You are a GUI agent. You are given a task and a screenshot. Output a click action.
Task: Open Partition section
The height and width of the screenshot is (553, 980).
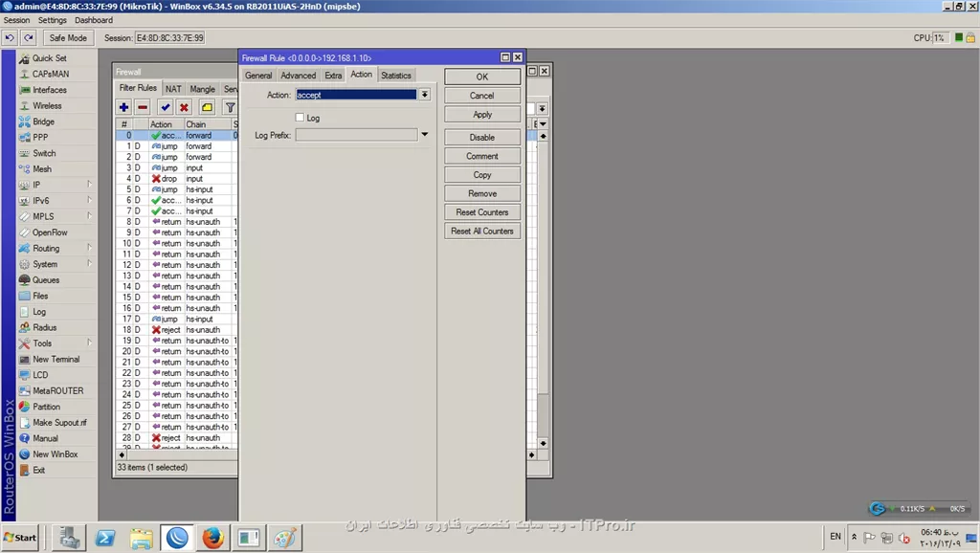(x=46, y=407)
